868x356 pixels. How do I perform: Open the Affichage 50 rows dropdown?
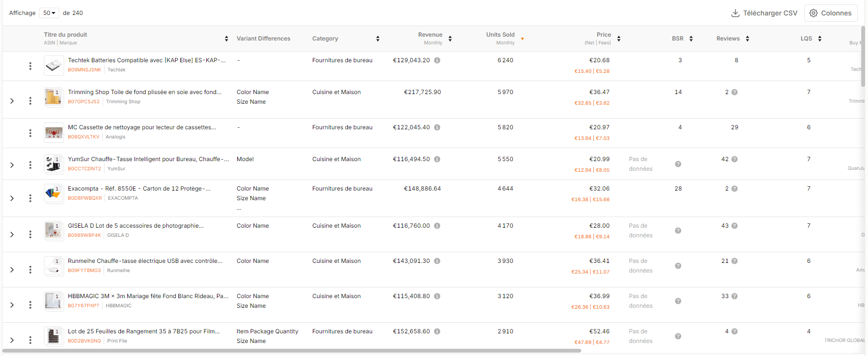click(49, 13)
